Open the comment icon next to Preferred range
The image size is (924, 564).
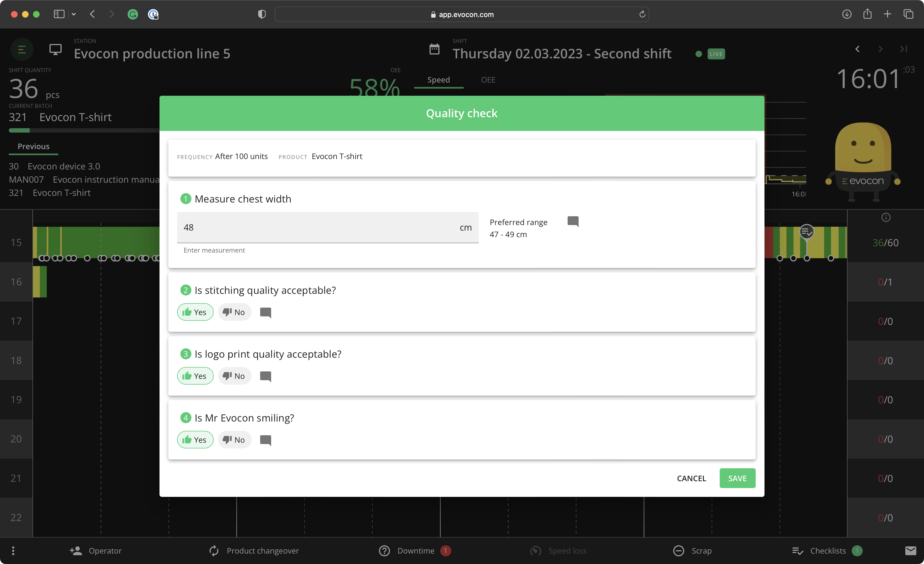coord(573,221)
